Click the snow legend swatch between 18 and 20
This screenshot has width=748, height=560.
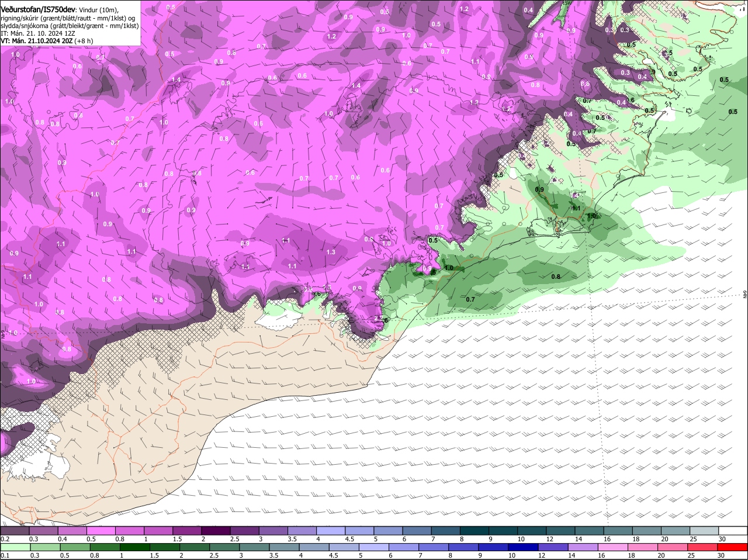(x=646, y=531)
